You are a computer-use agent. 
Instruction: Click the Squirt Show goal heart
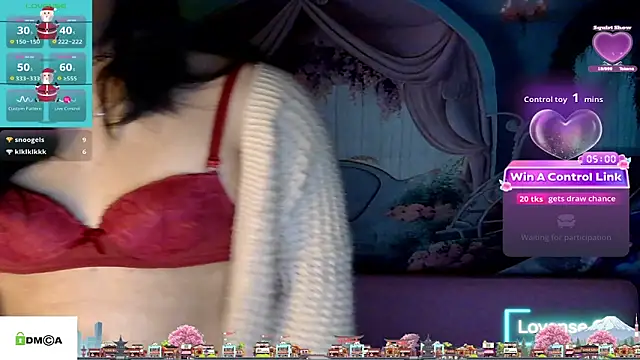(x=612, y=47)
